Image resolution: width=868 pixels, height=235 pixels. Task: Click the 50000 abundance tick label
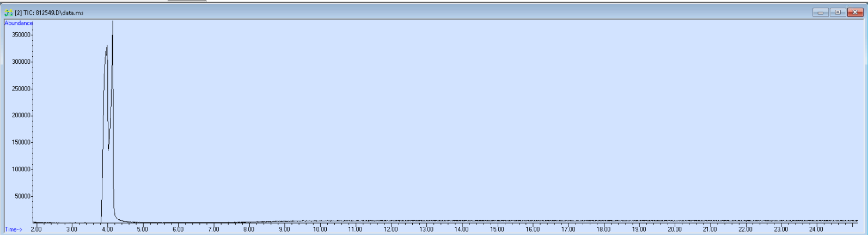click(23, 196)
